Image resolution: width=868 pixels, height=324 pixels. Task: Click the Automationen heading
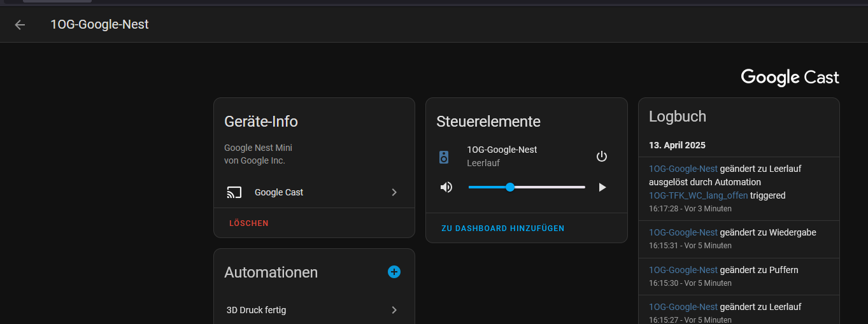click(271, 272)
